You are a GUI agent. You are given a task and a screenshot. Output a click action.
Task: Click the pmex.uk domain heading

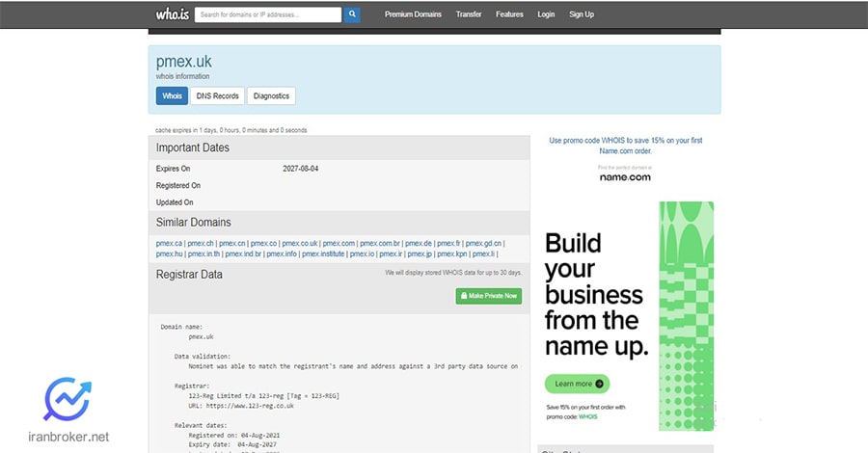point(184,62)
